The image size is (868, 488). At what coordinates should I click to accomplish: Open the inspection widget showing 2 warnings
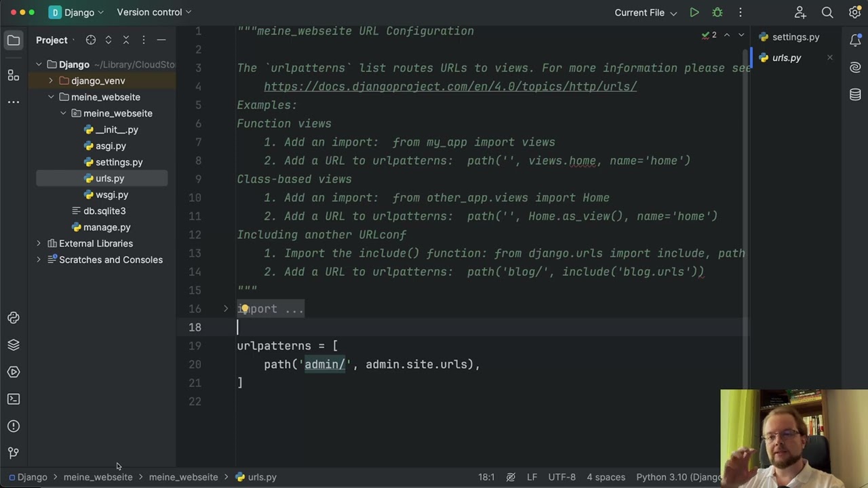pyautogui.click(x=709, y=35)
